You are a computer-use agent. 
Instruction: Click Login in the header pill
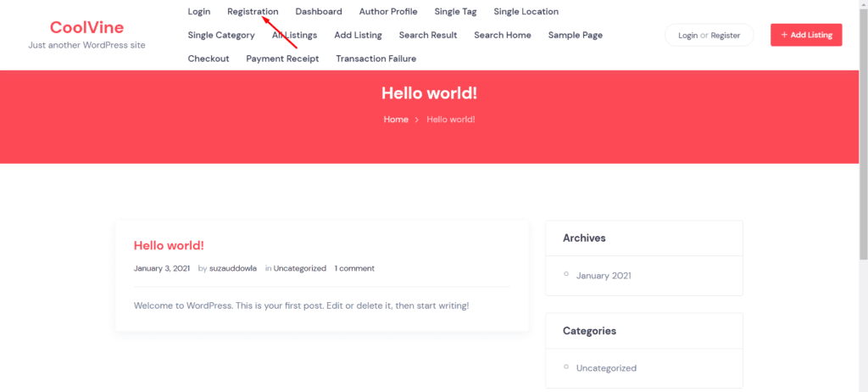(x=687, y=36)
